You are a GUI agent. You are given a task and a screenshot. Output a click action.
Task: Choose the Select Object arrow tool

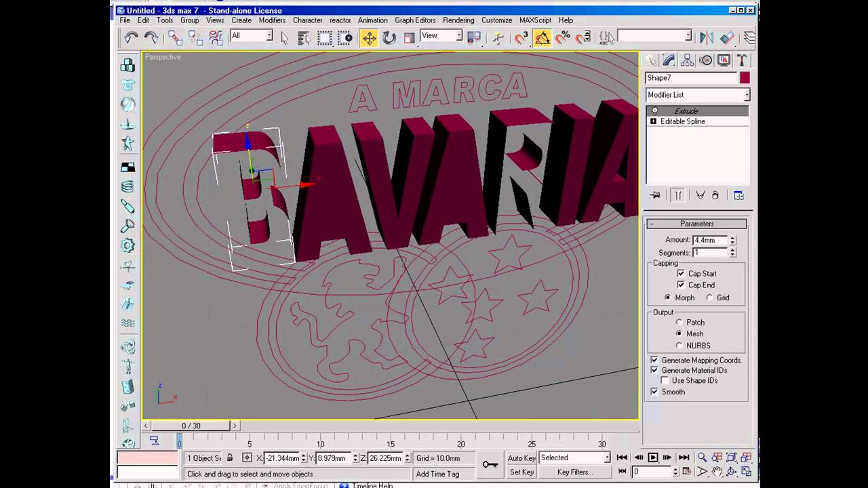[284, 38]
